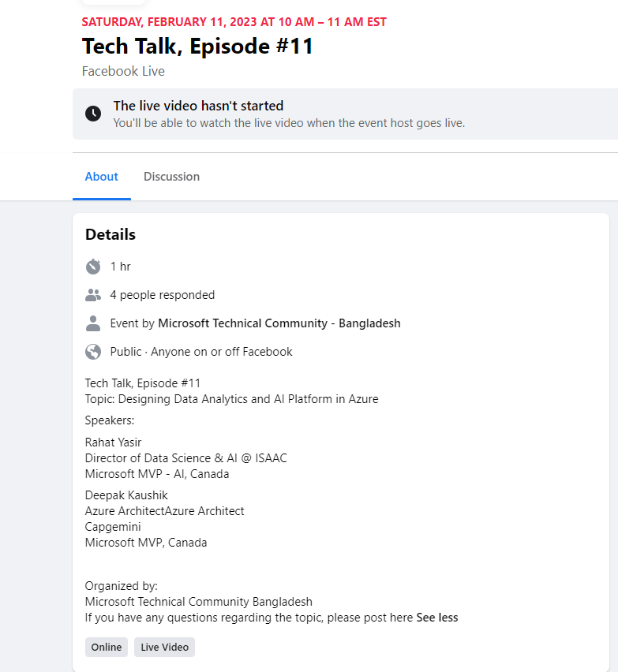Image resolution: width=618 pixels, height=672 pixels.
Task: Click the speaker name Rahat Yasir
Action: pyautogui.click(x=113, y=442)
